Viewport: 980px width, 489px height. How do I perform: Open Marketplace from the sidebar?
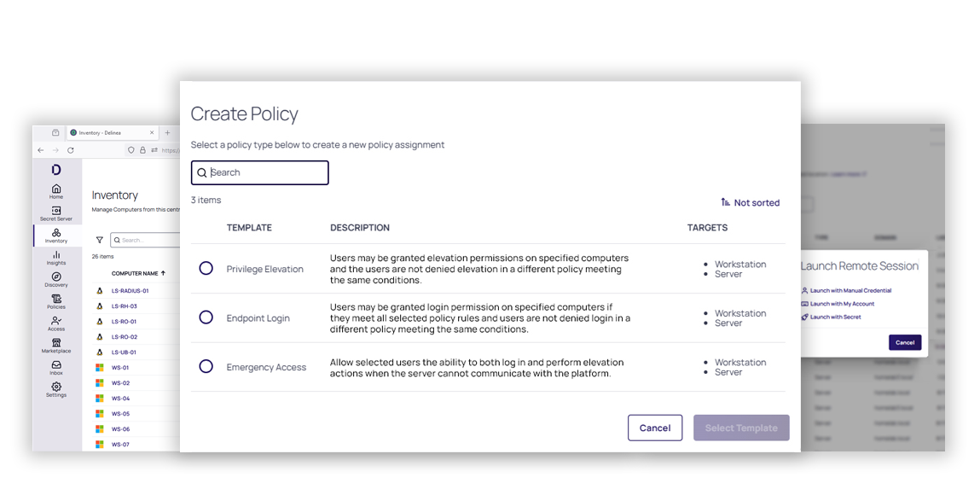coord(56,346)
